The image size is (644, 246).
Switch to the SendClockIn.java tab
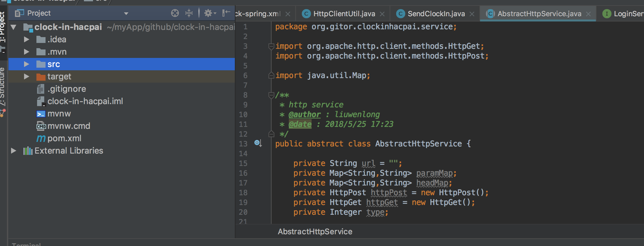coord(436,14)
